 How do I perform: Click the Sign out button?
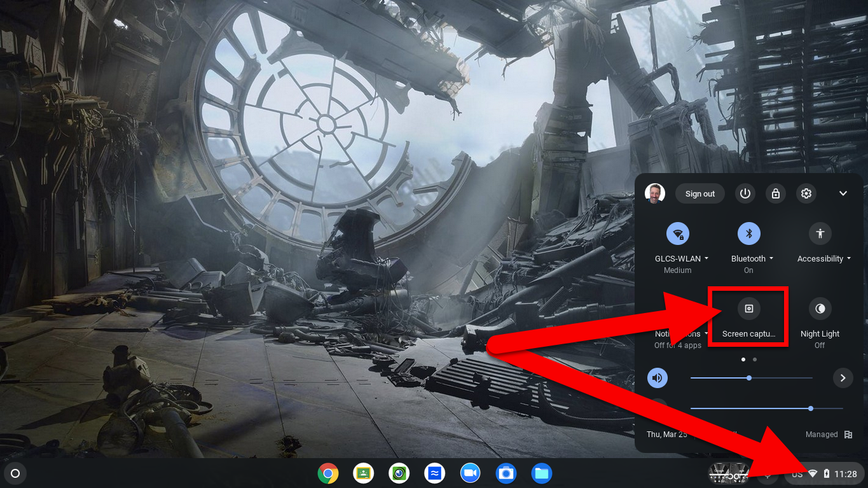click(700, 193)
